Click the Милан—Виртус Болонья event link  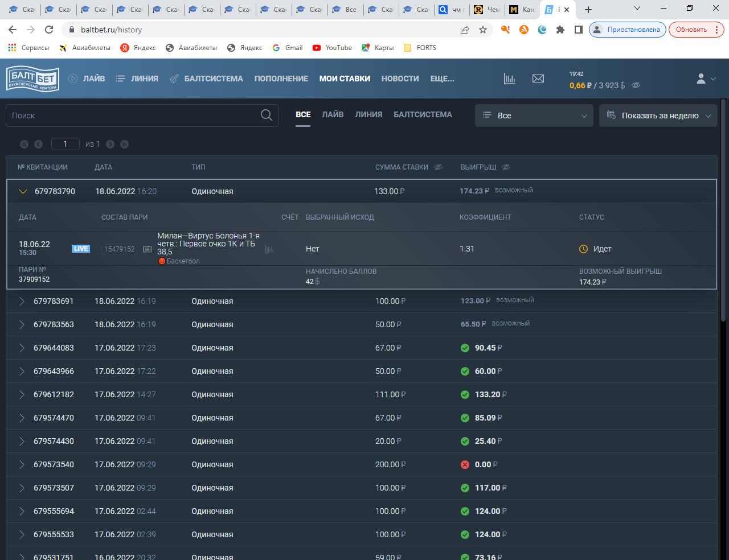coord(208,244)
